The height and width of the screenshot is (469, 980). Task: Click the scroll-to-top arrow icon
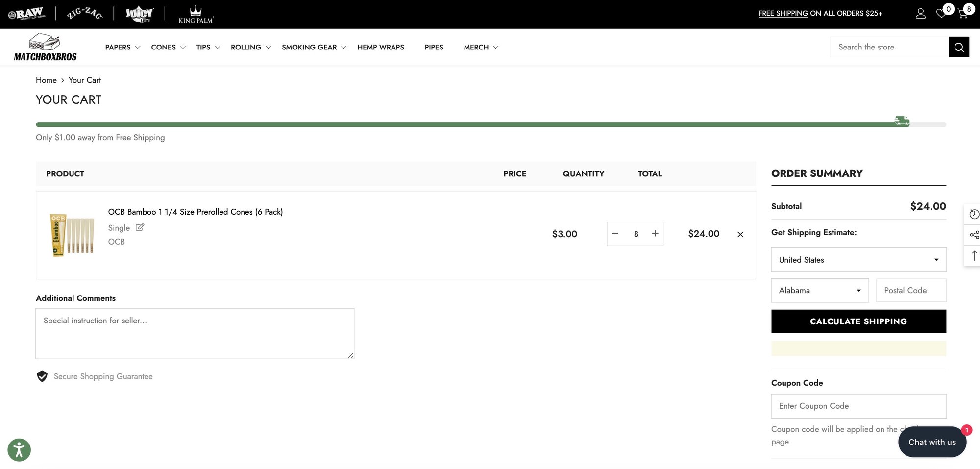(974, 255)
